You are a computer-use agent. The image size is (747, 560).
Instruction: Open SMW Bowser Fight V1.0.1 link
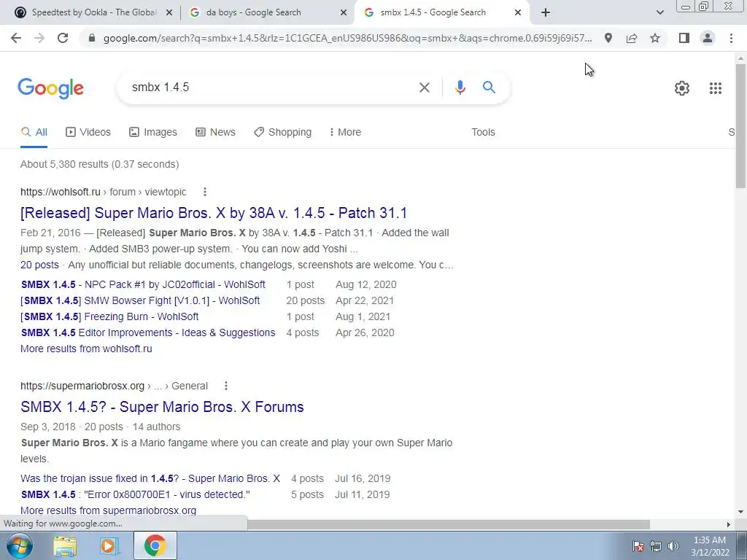point(140,300)
